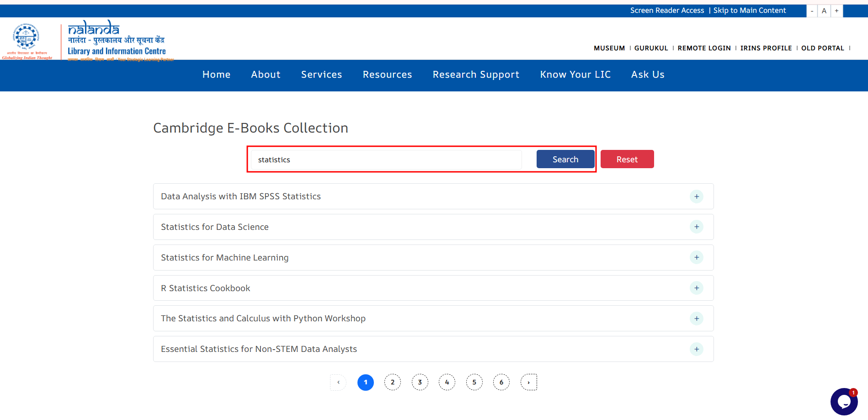The image size is (868, 420).
Task: Reset font size with A button
Action: click(x=824, y=11)
